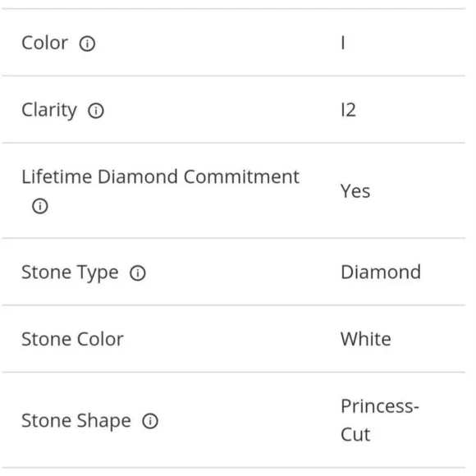Viewport: 476px width, 476px height.
Task: Click the Stone Type info icon
Action: 138,272
